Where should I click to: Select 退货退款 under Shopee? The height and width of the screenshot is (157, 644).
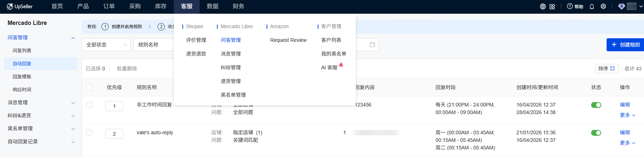coord(196,54)
